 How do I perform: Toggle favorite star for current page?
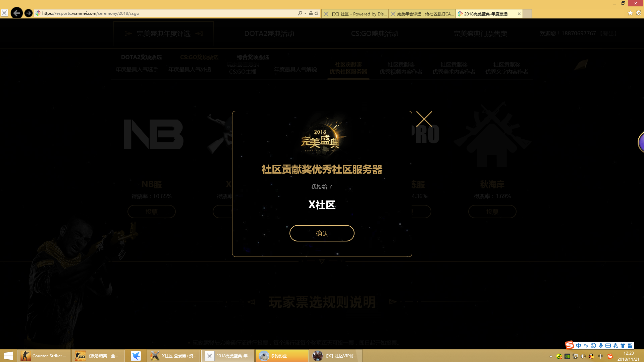click(630, 13)
